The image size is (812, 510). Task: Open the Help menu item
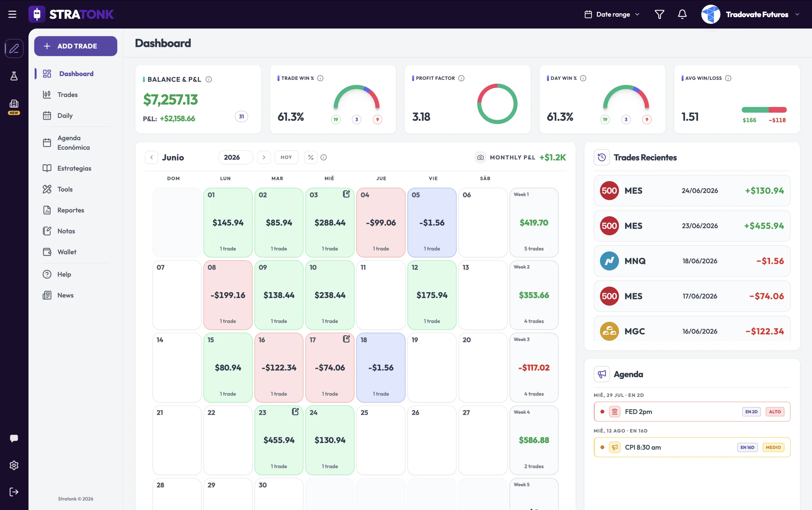pyautogui.click(x=76, y=274)
